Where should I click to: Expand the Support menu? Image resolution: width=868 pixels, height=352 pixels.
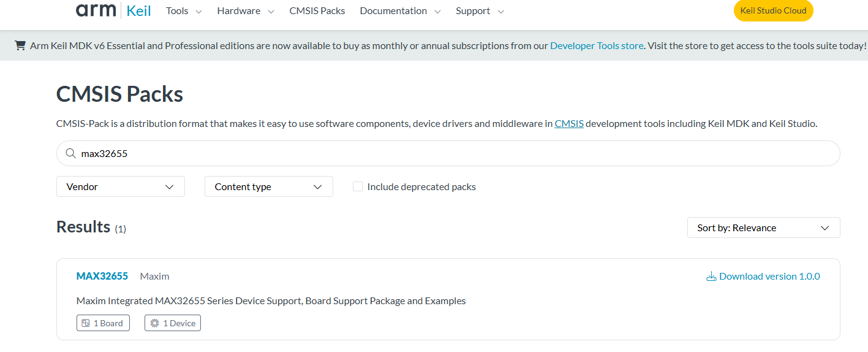pos(480,11)
